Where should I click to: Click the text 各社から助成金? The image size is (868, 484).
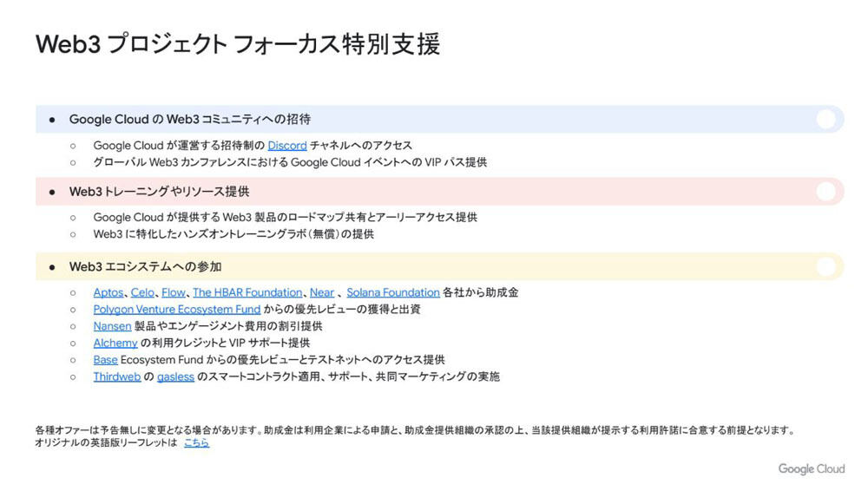(481, 292)
